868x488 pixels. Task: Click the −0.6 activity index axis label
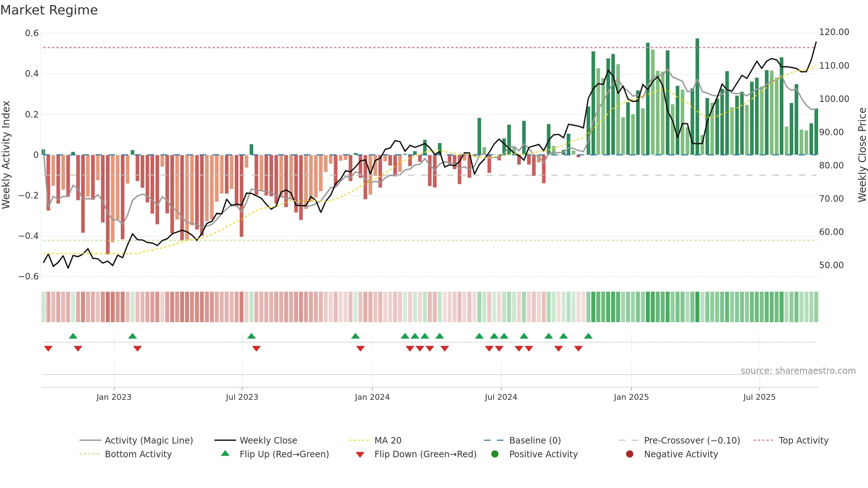point(29,277)
